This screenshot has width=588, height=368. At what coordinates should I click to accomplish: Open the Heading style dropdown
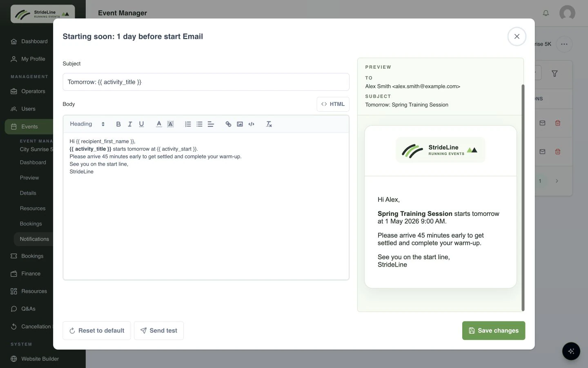click(x=87, y=124)
